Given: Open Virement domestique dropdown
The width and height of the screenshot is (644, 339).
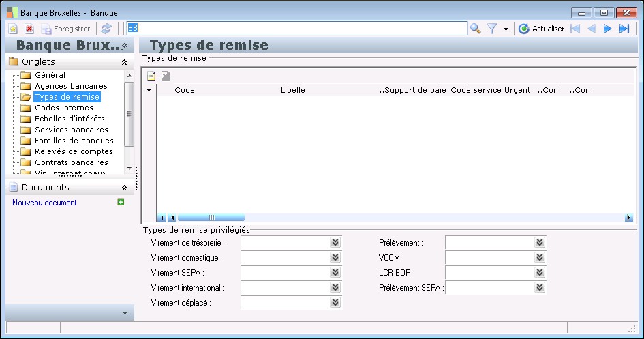Looking at the screenshot, I should (x=335, y=257).
